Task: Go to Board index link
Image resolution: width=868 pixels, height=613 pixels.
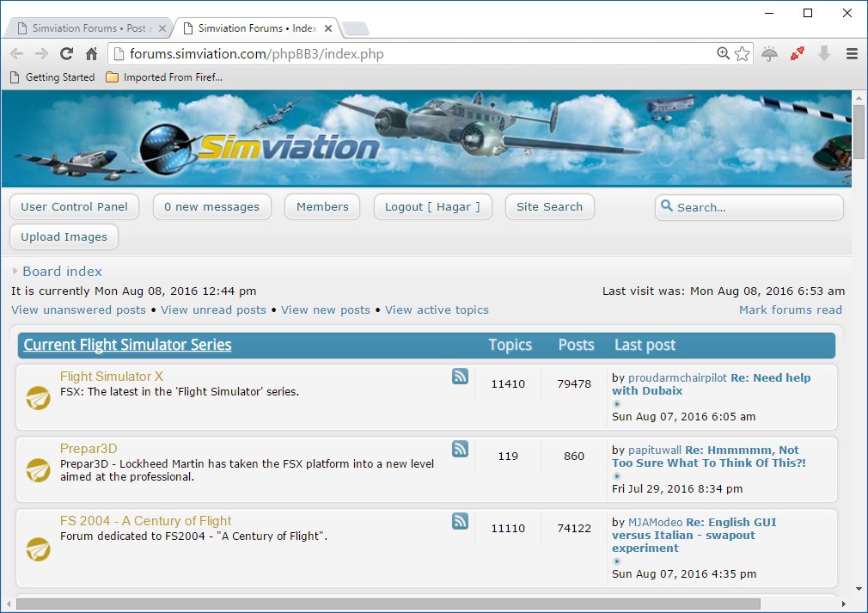Action: coord(62,272)
